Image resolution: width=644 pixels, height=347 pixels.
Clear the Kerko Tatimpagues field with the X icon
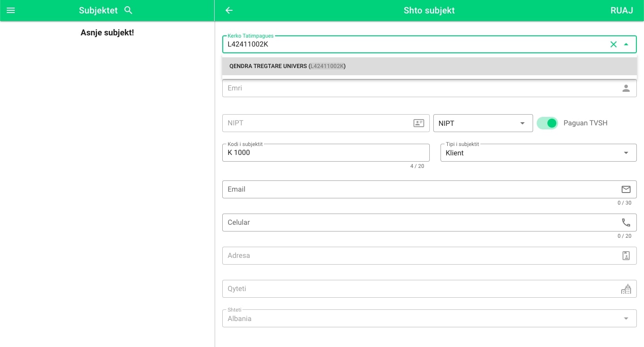tap(614, 44)
